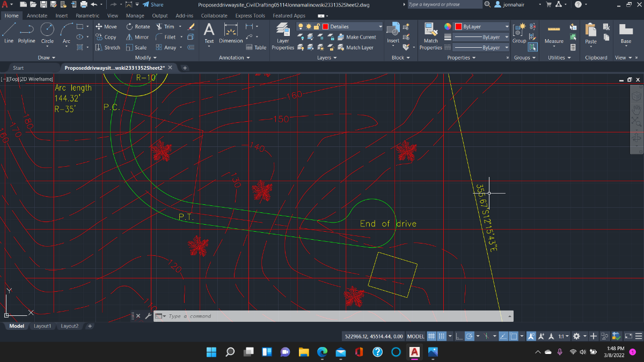
Task: Select the Dimension tool
Action: [x=231, y=33]
